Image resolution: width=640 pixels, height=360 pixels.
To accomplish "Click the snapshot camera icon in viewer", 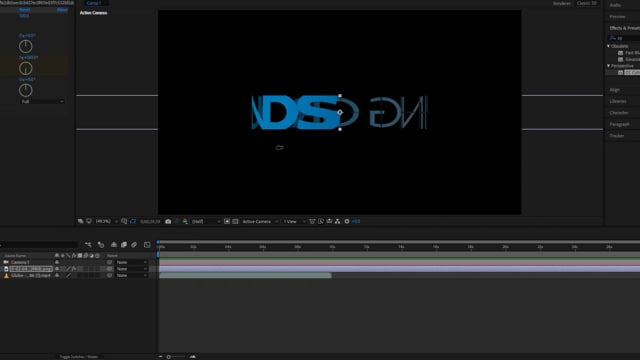I will coord(168,221).
